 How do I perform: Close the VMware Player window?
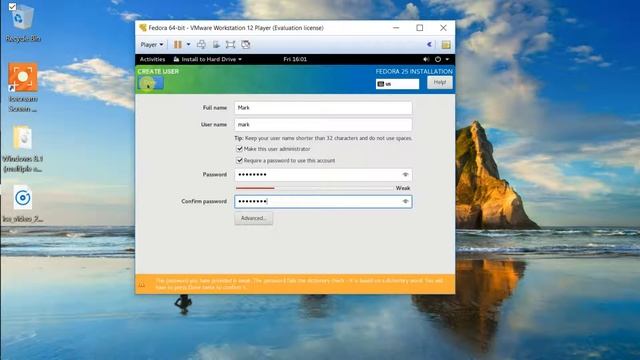click(443, 28)
